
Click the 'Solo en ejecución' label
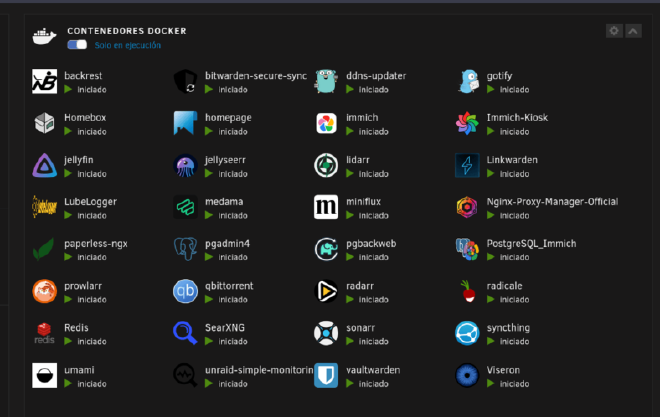coord(128,45)
